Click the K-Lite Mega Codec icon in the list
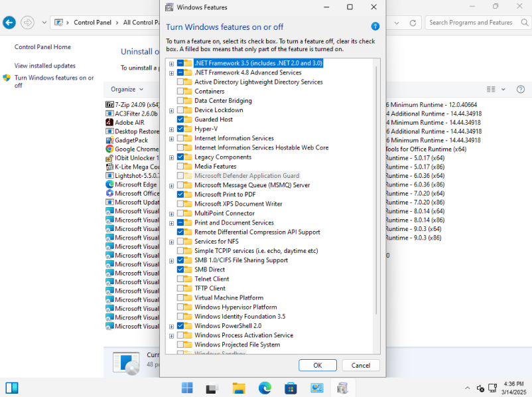This screenshot has width=532, height=397. 109,167
